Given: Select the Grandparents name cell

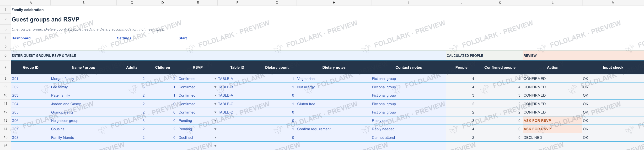Looking at the screenshot, I should [84, 112].
